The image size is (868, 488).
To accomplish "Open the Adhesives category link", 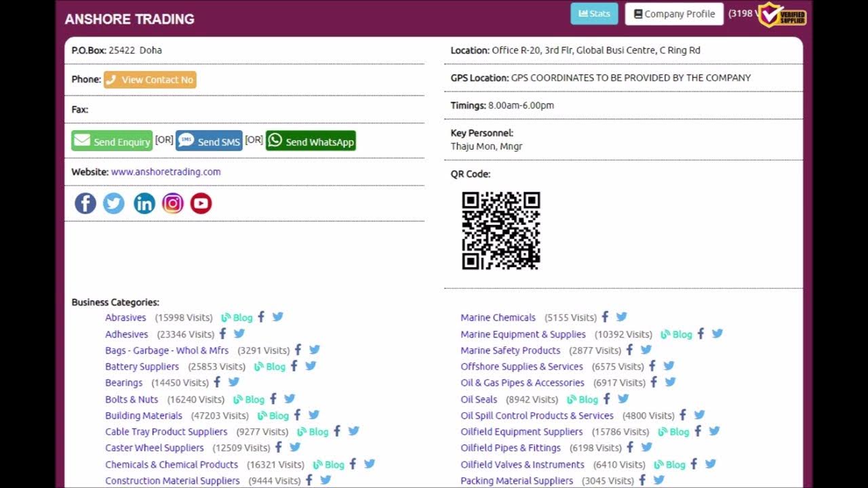I will 127,334.
